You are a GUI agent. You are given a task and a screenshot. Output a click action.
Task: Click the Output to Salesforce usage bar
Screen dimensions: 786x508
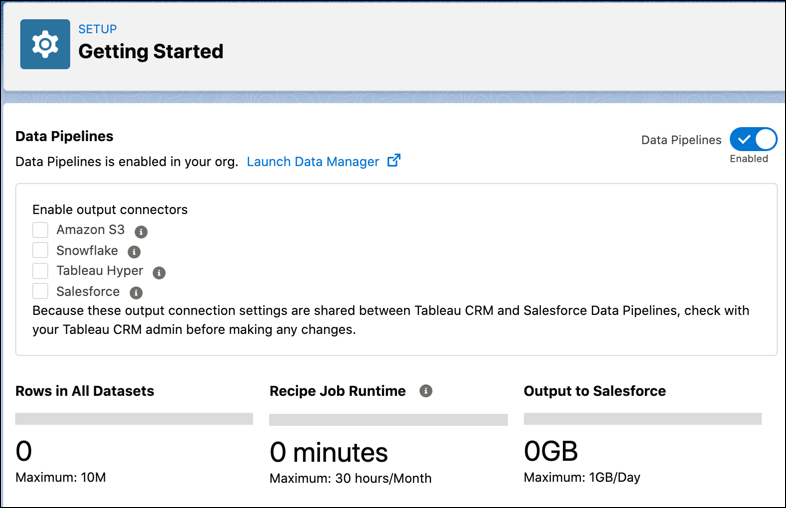coord(642,419)
